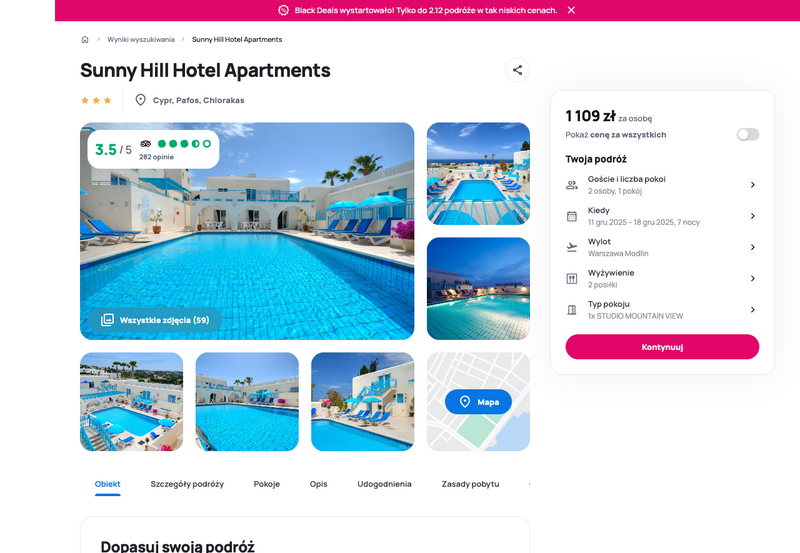This screenshot has height=553, width=800.
Task: Go to Wyniki wyszukiwania breadcrumb link
Action: [141, 39]
